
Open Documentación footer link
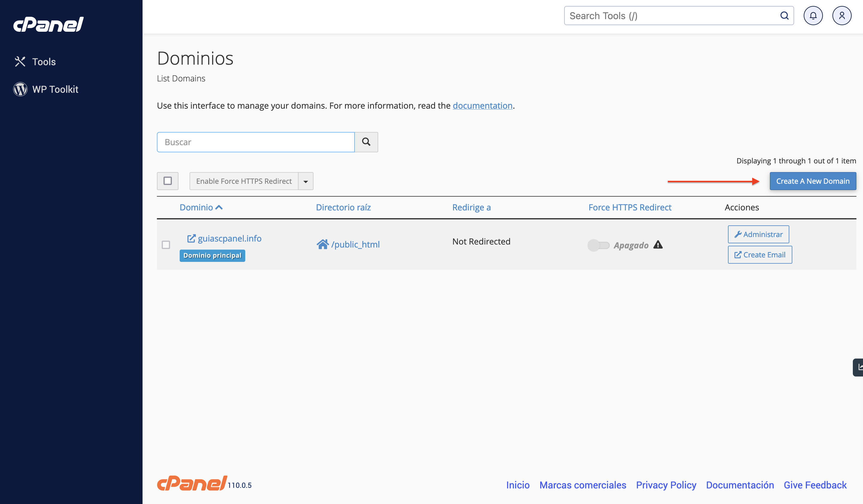pos(740,485)
